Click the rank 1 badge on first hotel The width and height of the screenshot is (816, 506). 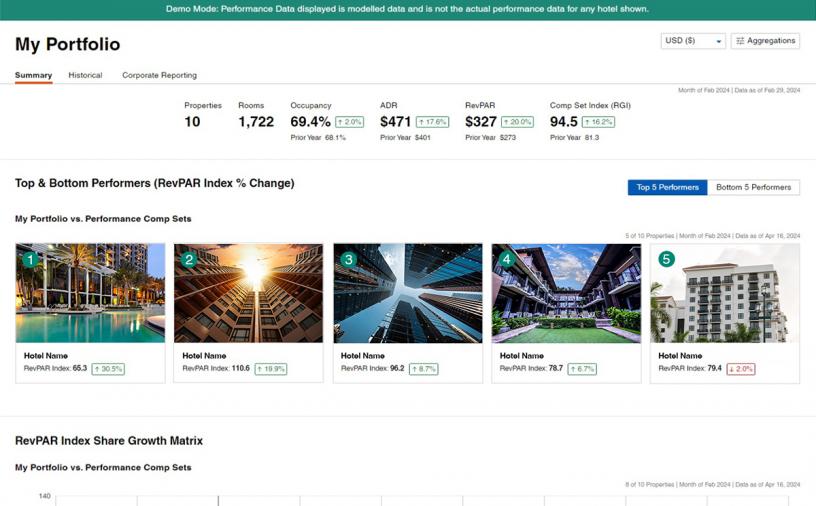[30, 260]
